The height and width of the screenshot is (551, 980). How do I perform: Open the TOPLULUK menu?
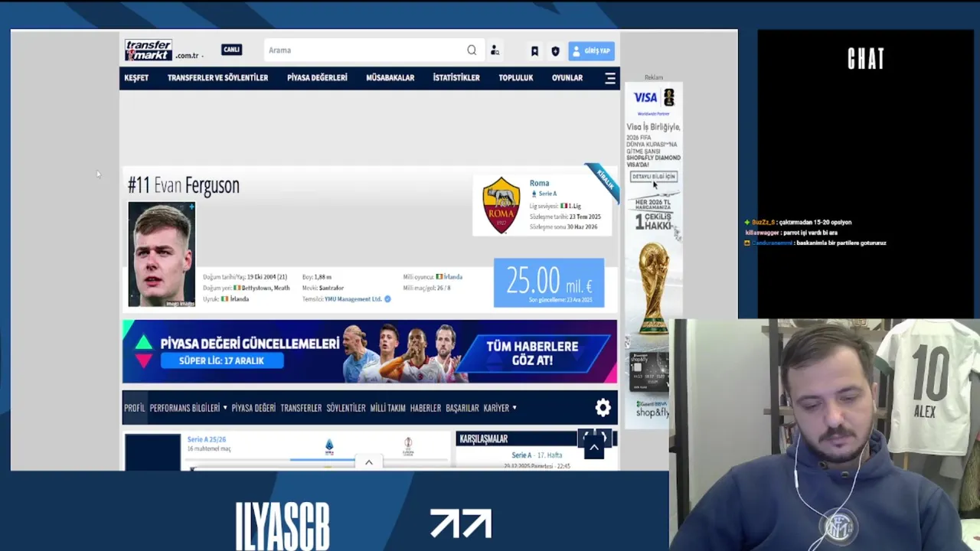tap(516, 78)
